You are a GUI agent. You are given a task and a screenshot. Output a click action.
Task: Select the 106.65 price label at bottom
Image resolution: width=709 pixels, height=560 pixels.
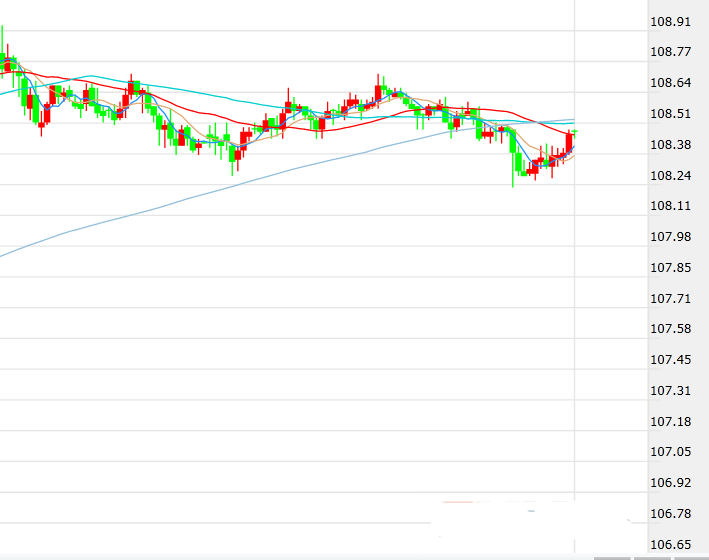(671, 545)
